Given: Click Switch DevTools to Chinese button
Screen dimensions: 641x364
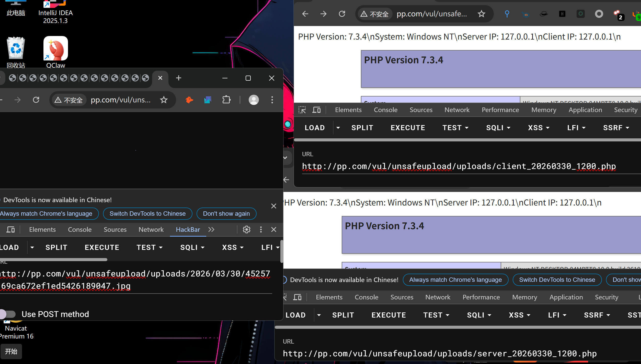Looking at the screenshot, I should point(147,214).
